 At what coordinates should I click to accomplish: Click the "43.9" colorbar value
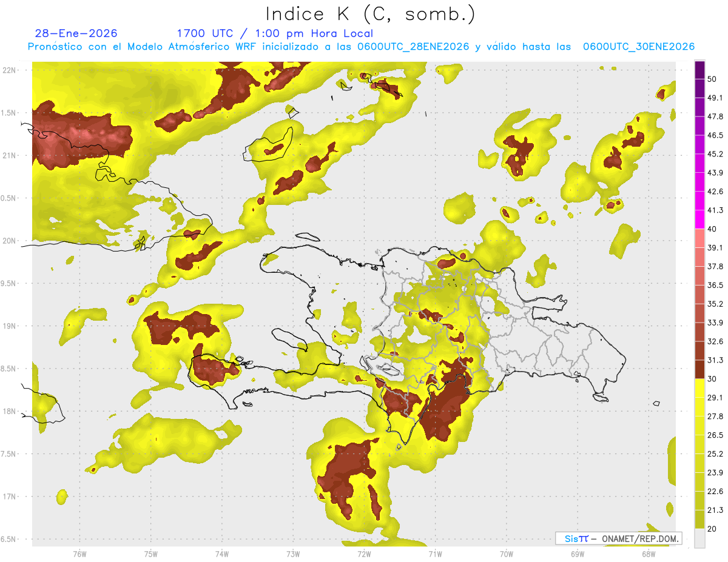pos(715,173)
